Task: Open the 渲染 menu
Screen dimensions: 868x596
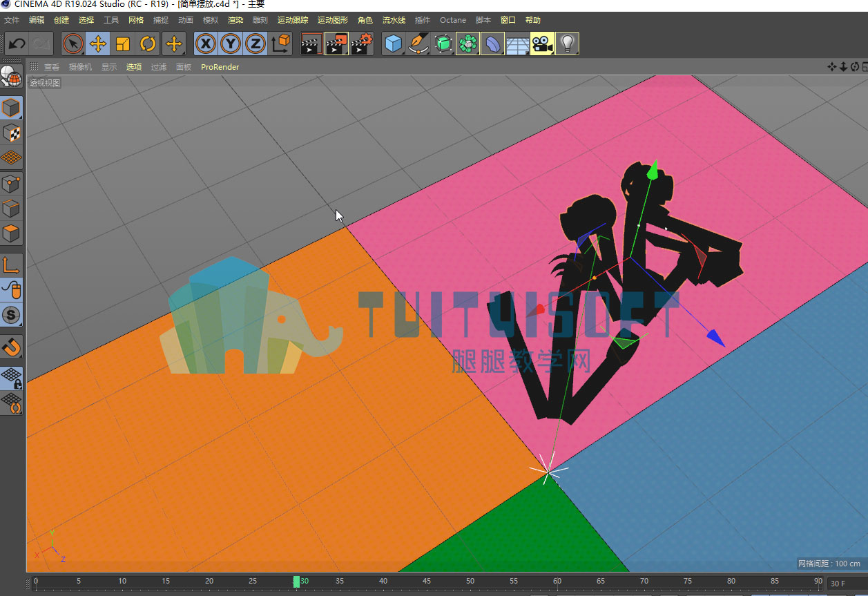Action: [235, 20]
